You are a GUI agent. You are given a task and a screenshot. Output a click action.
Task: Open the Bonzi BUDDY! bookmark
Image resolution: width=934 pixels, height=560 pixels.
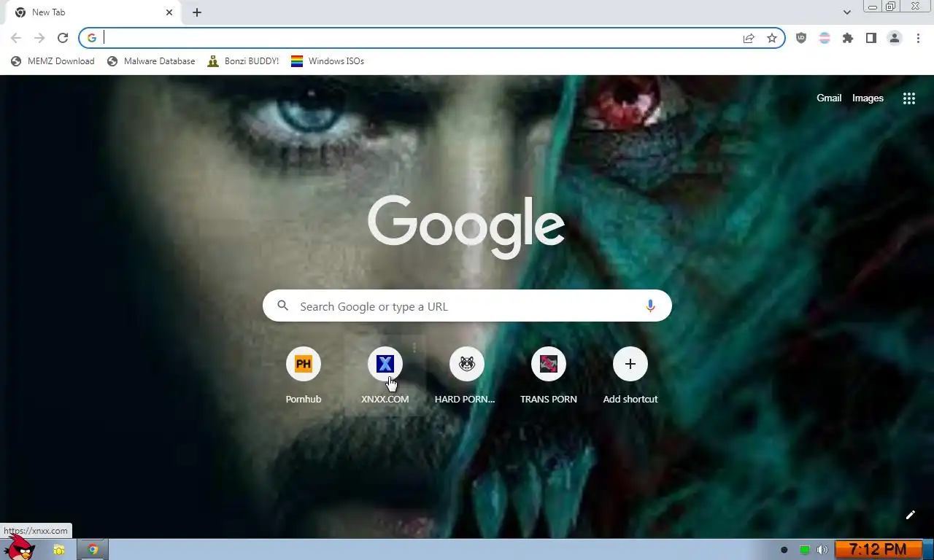coord(243,61)
